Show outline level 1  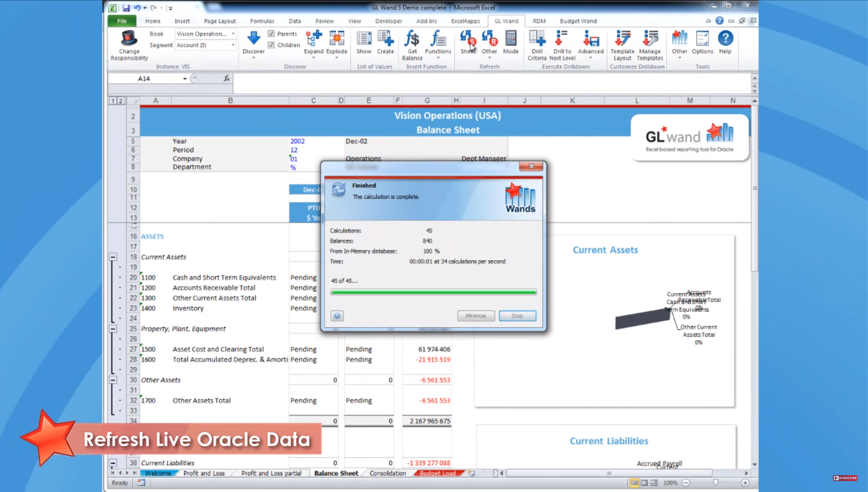pos(113,101)
